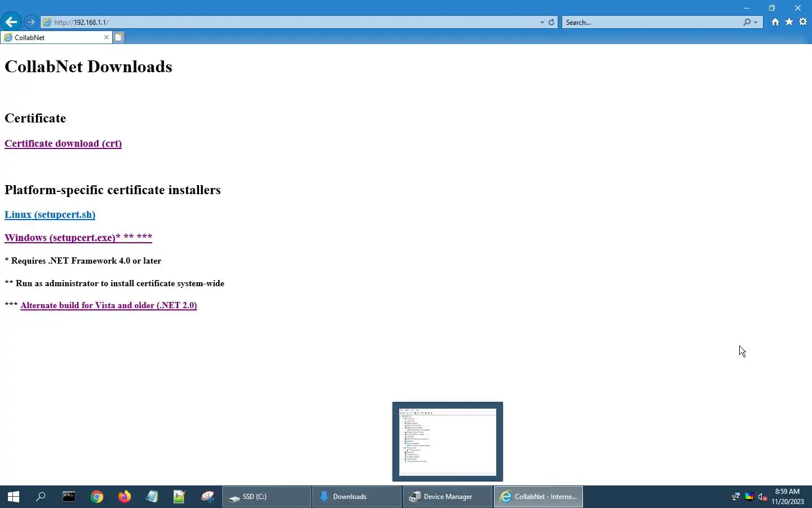The width and height of the screenshot is (812, 508).
Task: Click the address bar showing 192.168.1.1
Action: pos(290,22)
